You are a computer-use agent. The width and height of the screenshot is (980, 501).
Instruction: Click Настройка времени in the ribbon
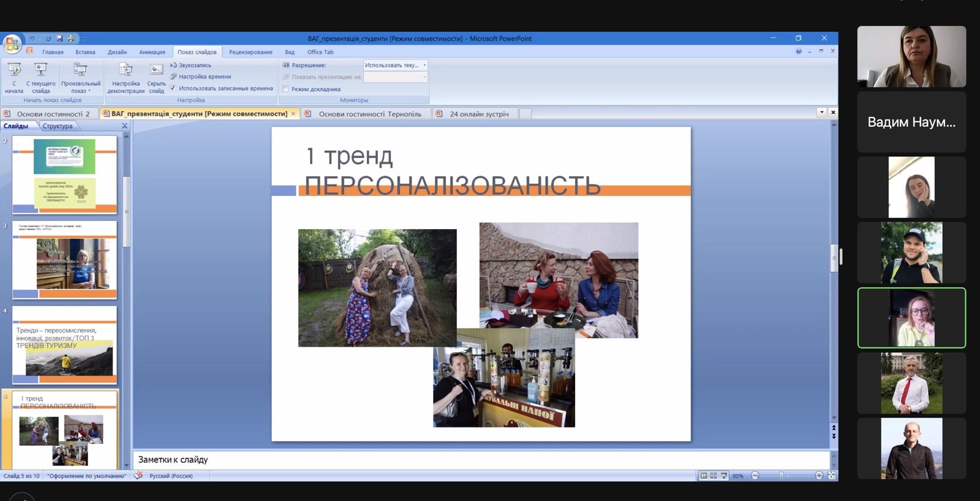pos(200,77)
